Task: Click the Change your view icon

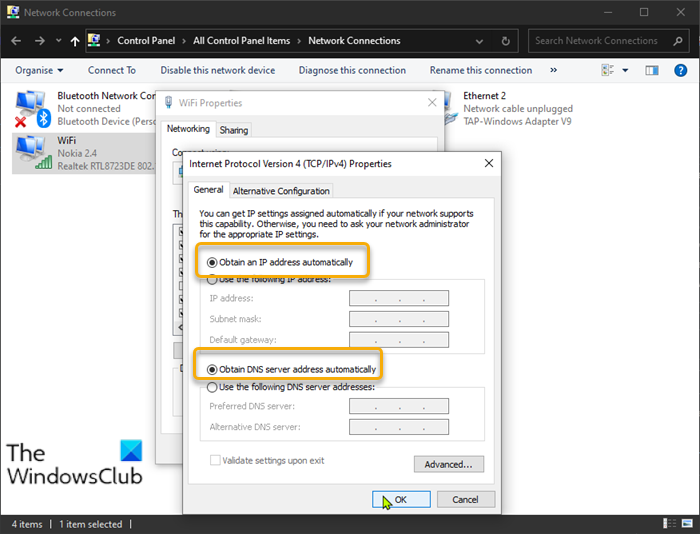Action: (x=608, y=70)
